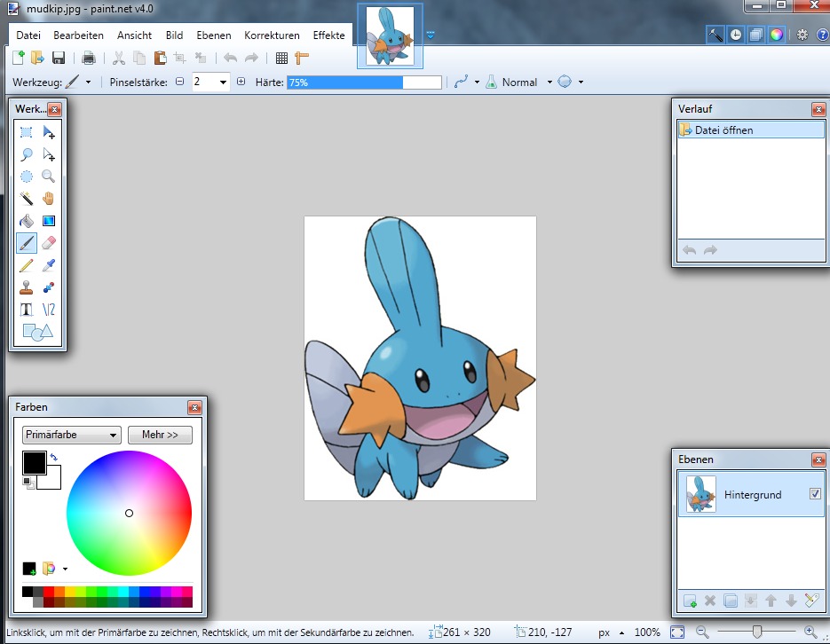Open the Pinselstärke brush width dropdown
Image resolution: width=830 pixels, height=644 pixels.
tap(223, 82)
